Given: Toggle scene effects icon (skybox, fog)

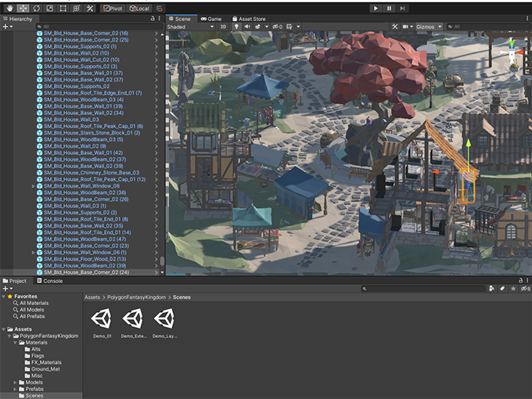Looking at the screenshot, I should pyautogui.click(x=258, y=27).
